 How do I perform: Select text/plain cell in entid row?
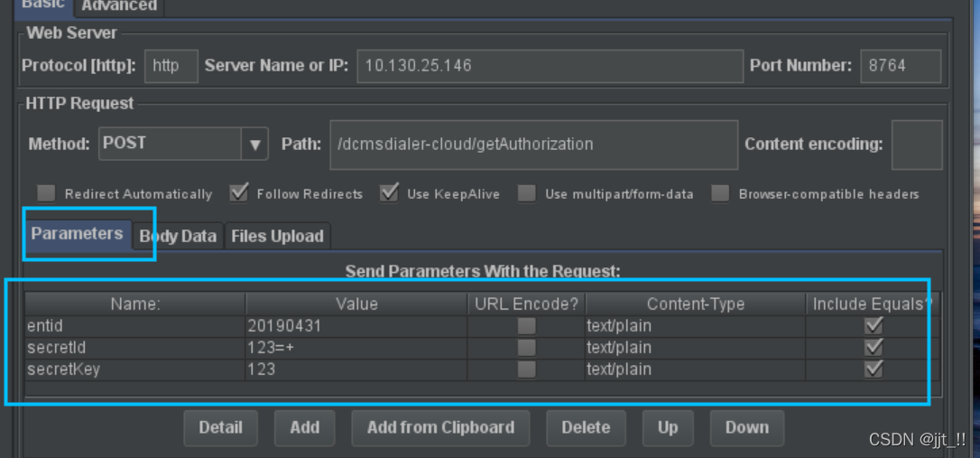[x=695, y=326]
